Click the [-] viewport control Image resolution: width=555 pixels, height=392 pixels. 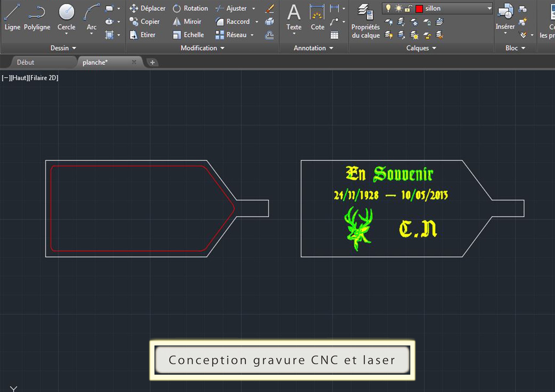pyautogui.click(x=6, y=78)
